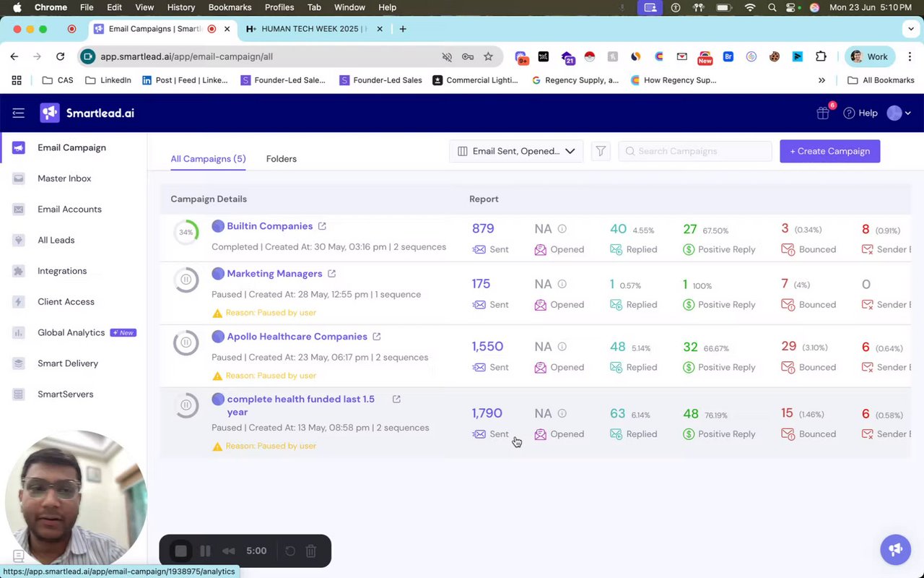Viewport: 924px width, 578px height.
Task: Open Master Inbox in the sidebar
Action: pyautogui.click(x=64, y=178)
